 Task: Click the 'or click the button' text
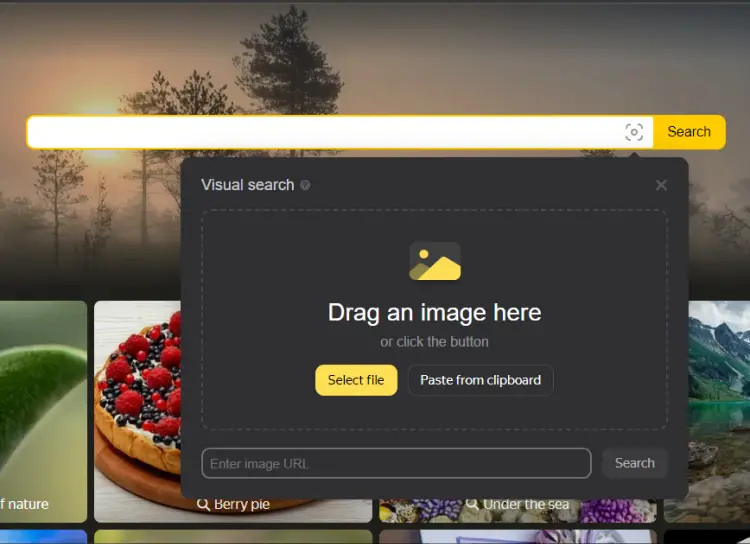[x=434, y=342]
